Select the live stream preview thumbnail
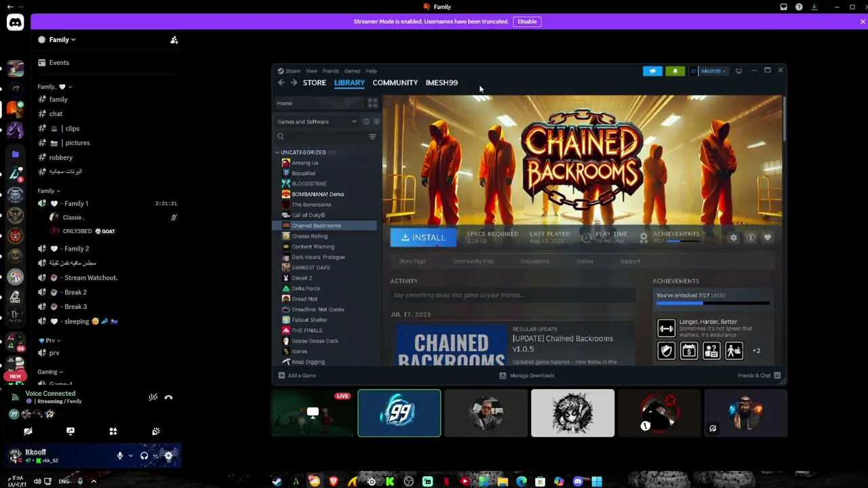The height and width of the screenshot is (488, 868). click(313, 413)
